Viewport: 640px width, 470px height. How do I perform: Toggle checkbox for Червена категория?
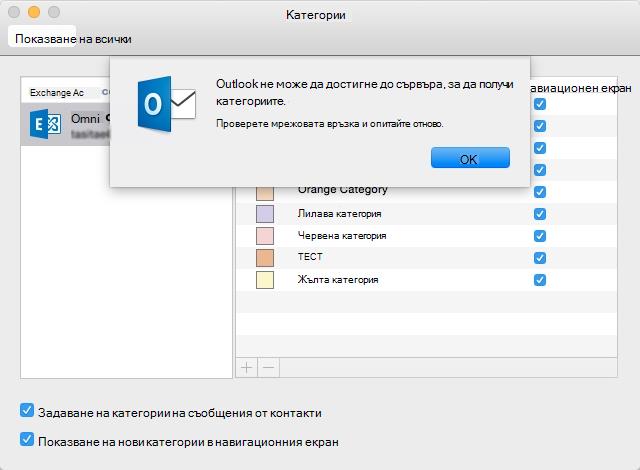tap(540, 236)
